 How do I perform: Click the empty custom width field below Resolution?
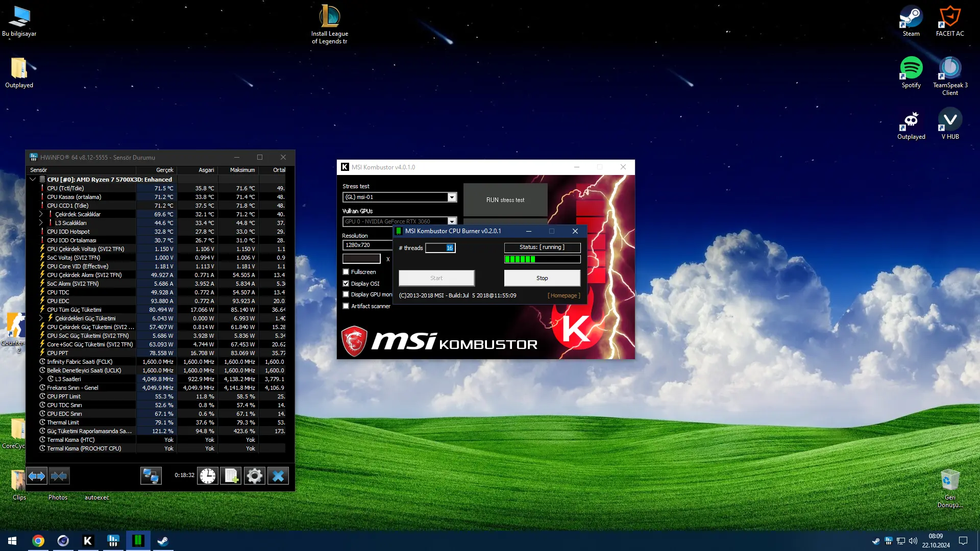coord(361,259)
